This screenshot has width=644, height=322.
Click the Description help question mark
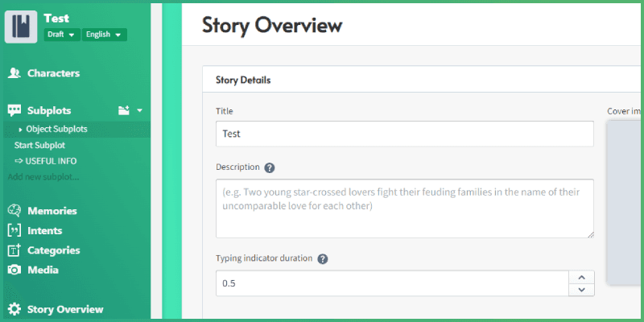click(x=270, y=168)
